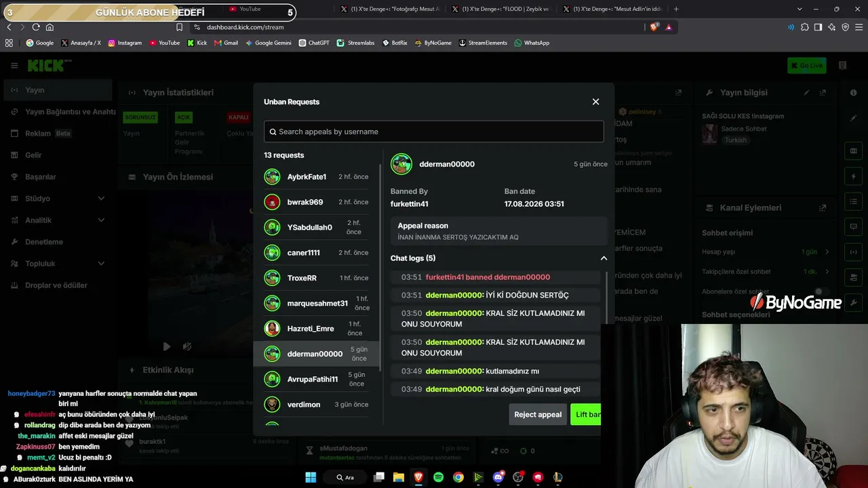Open the StreamElements bookmark
This screenshot has height=488, width=868.
tap(483, 43)
